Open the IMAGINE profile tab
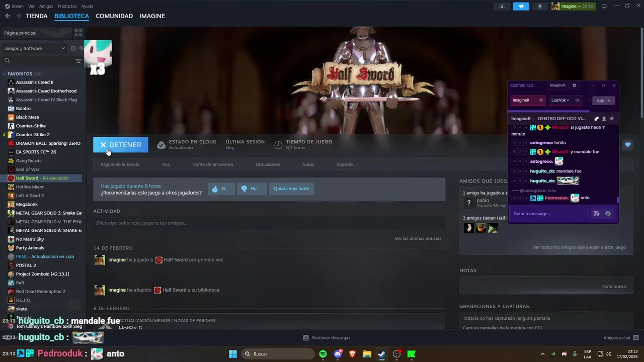The image size is (644, 362). pos(152,16)
